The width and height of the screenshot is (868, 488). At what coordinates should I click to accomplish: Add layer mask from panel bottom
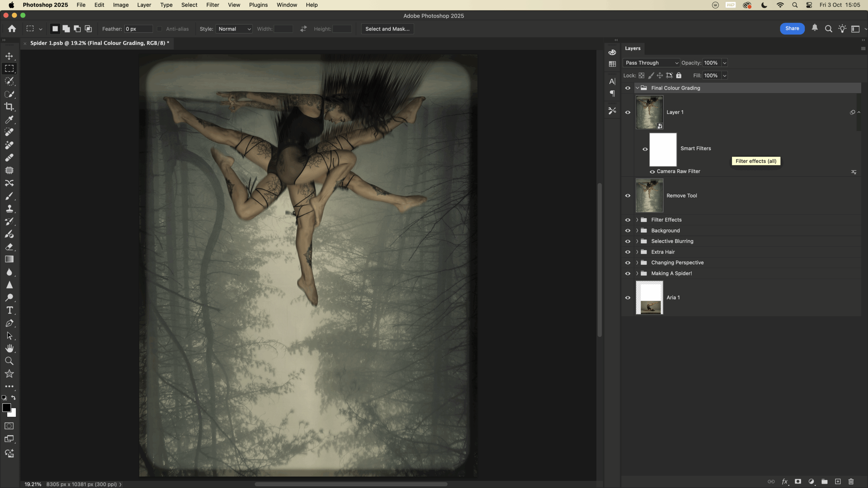pyautogui.click(x=798, y=482)
